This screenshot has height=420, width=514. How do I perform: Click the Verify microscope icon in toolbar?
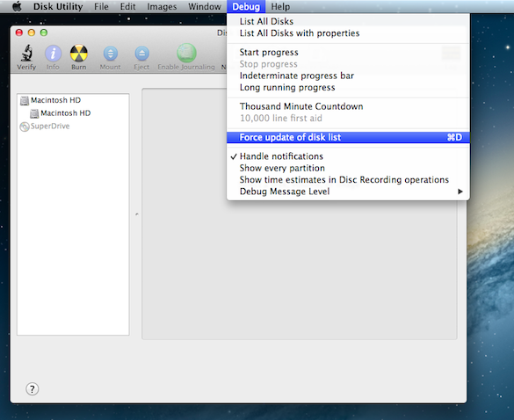(x=26, y=54)
